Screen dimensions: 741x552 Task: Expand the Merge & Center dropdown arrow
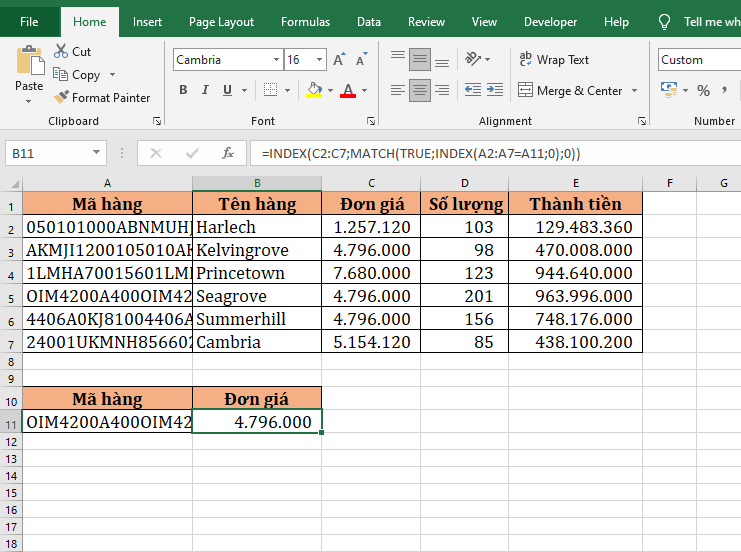(633, 91)
